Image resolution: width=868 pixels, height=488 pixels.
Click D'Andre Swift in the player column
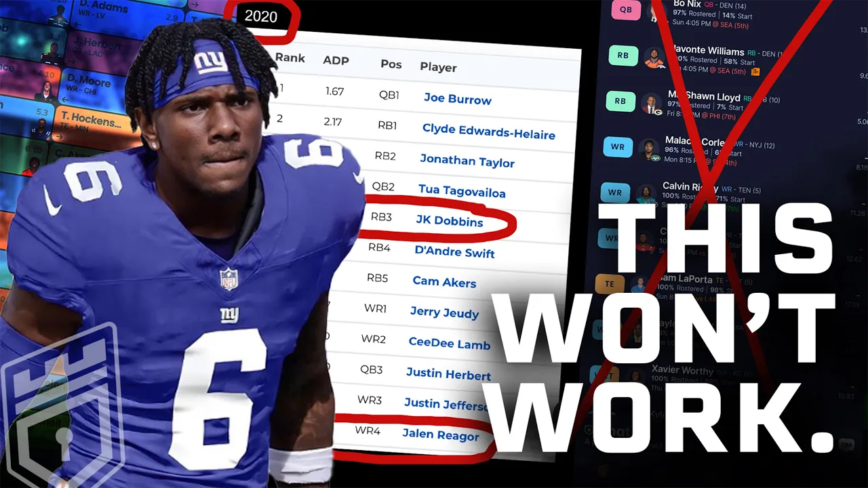(x=454, y=251)
